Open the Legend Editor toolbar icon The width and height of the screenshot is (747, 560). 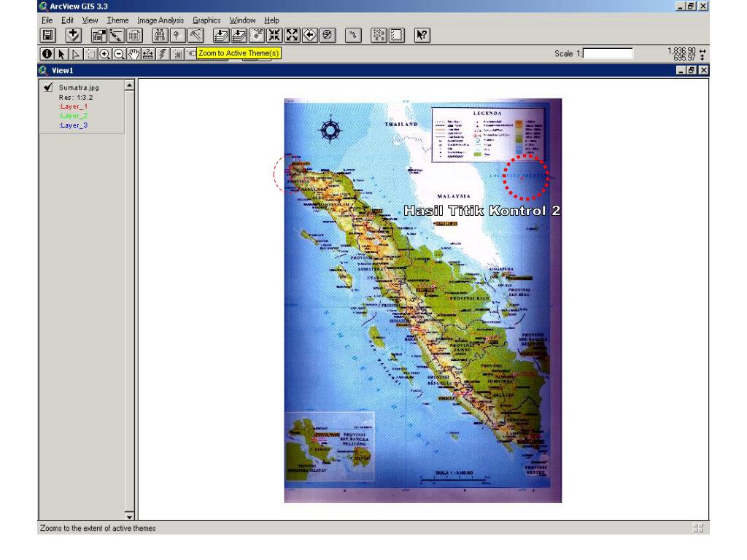point(117,35)
